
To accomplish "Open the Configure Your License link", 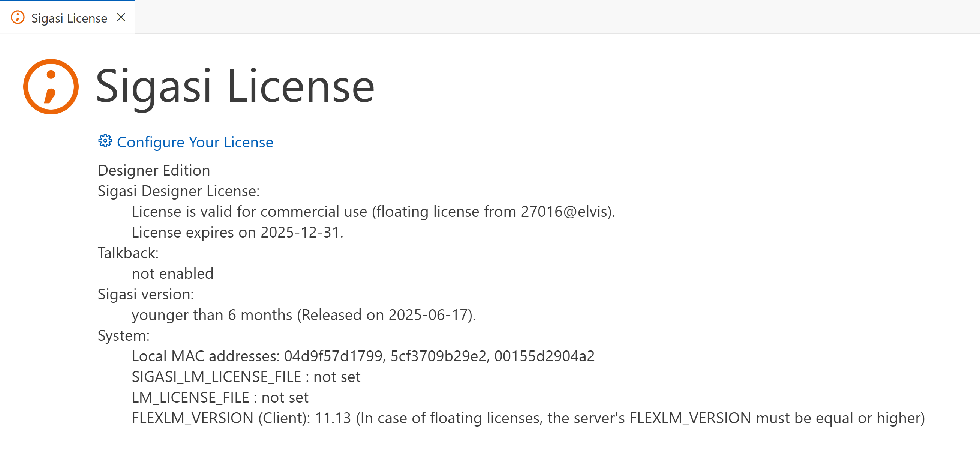I will (x=195, y=142).
